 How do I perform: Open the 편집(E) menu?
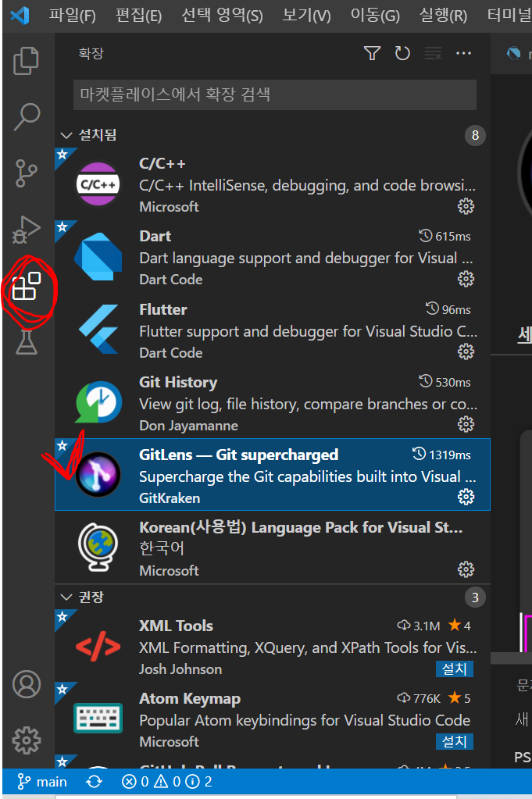138,16
